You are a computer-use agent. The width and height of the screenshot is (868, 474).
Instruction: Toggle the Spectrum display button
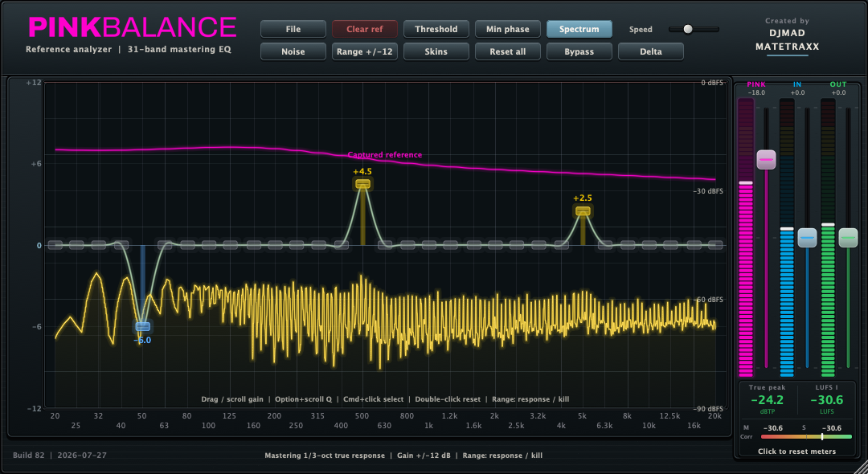(579, 29)
